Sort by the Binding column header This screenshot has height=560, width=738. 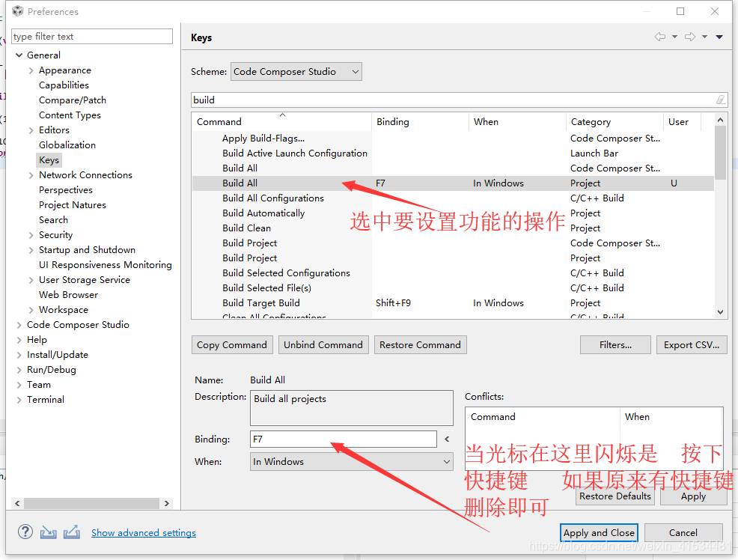420,121
